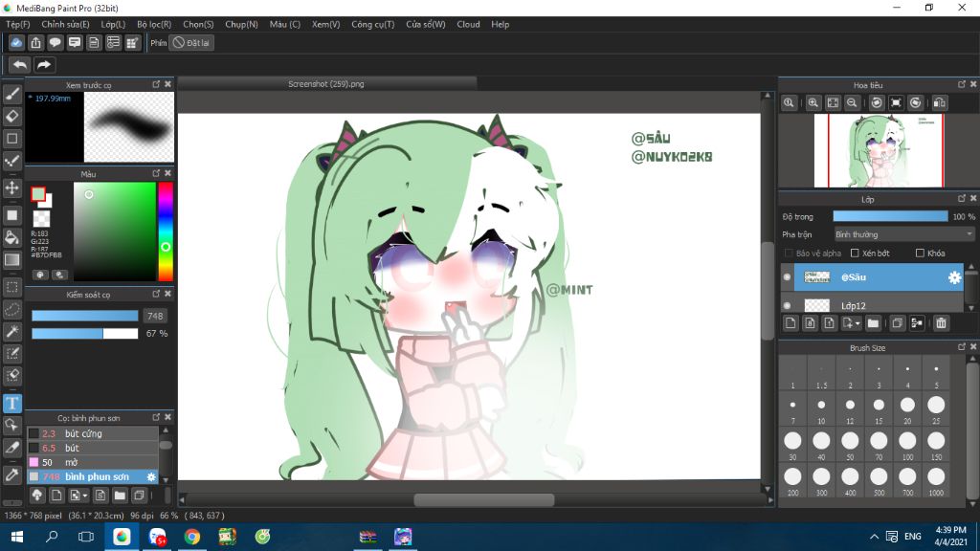Viewport: 980px width, 551px height.
Task: Click the horizontal canvas scrollbar
Action: [x=483, y=499]
